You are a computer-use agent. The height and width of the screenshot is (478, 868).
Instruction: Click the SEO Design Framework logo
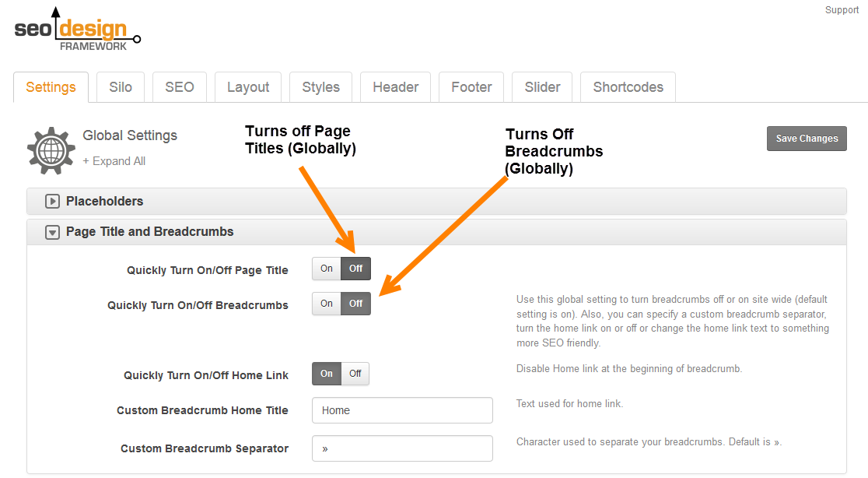(78, 30)
